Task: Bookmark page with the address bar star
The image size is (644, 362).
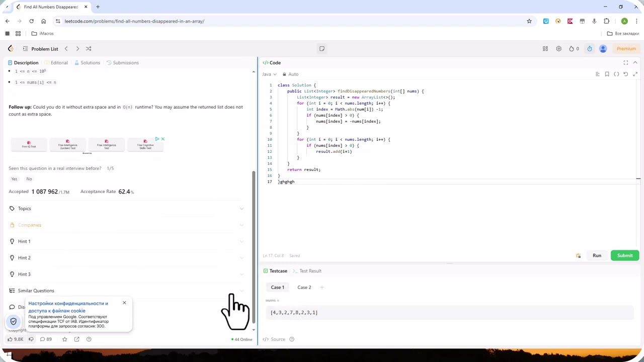Action: (529, 21)
